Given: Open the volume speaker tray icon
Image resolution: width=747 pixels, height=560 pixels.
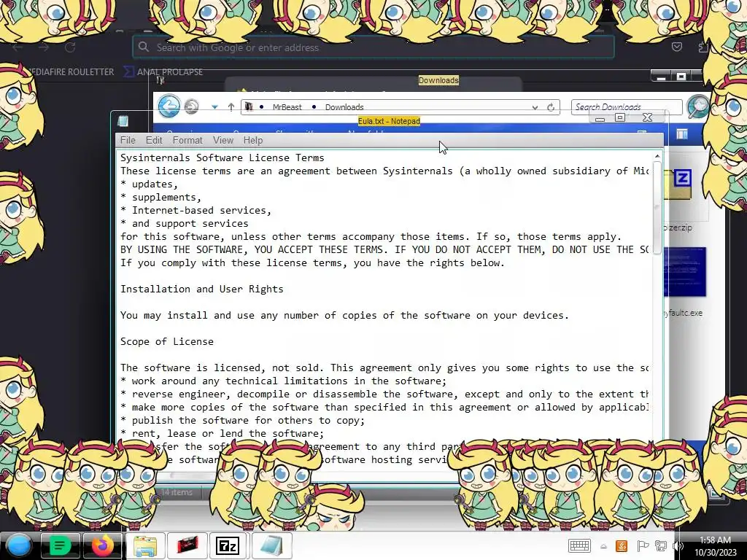Looking at the screenshot, I should [678, 546].
